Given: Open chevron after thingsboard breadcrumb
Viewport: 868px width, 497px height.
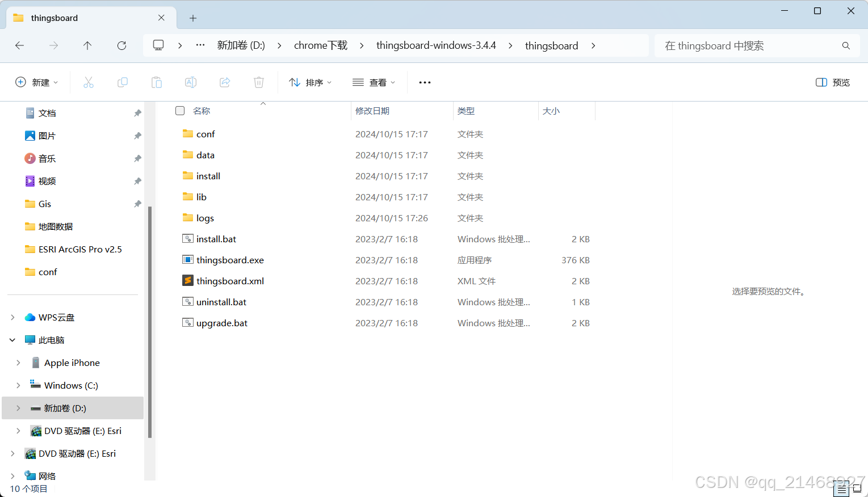Looking at the screenshot, I should (x=593, y=45).
